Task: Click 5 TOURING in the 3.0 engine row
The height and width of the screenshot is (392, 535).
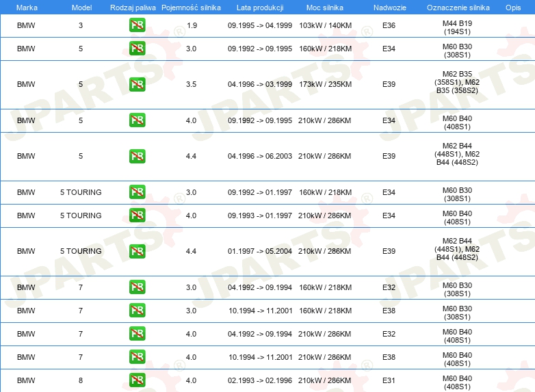Action: click(81, 192)
